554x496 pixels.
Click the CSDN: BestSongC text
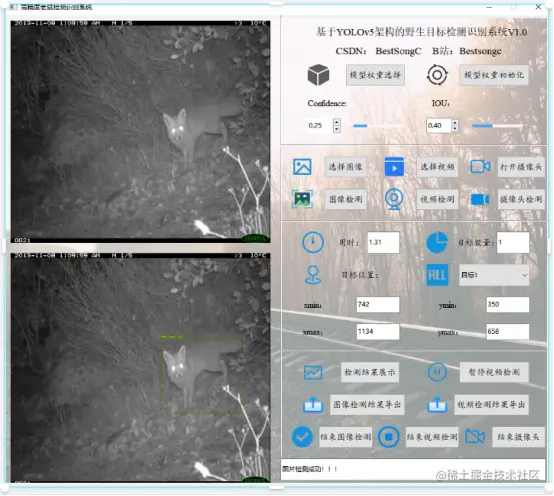(378, 51)
